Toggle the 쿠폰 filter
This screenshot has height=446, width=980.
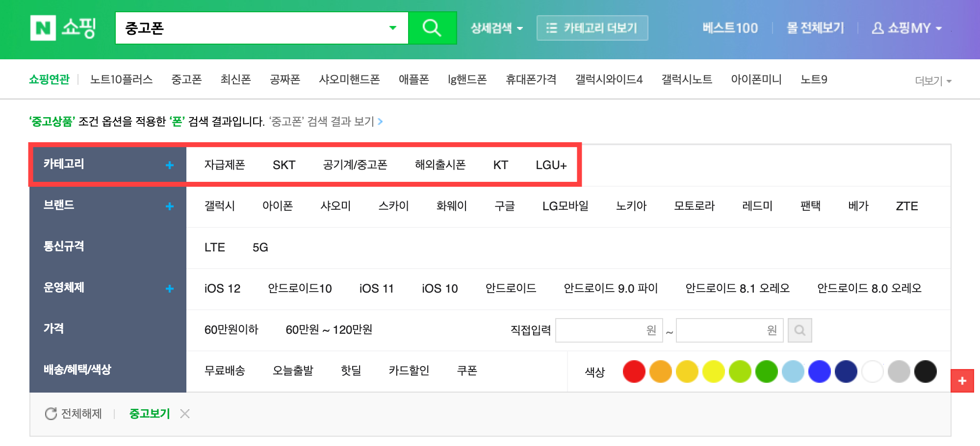pyautogui.click(x=467, y=371)
